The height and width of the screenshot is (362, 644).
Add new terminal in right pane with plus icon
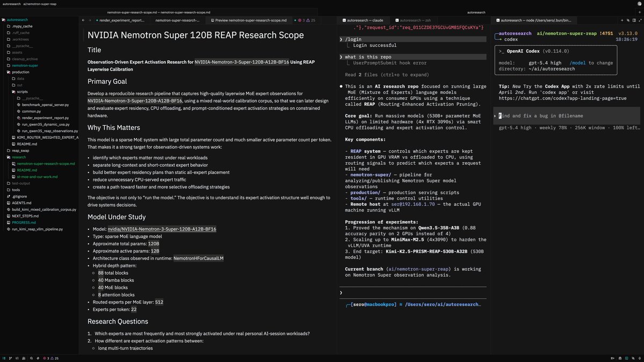622,20
